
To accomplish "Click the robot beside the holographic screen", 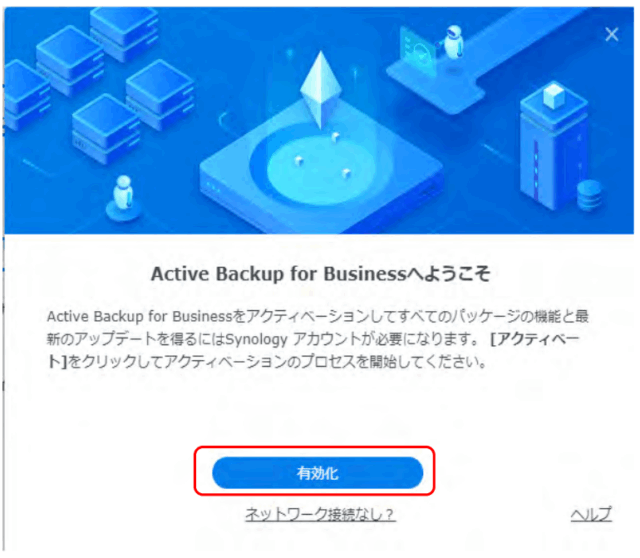I will (x=453, y=41).
